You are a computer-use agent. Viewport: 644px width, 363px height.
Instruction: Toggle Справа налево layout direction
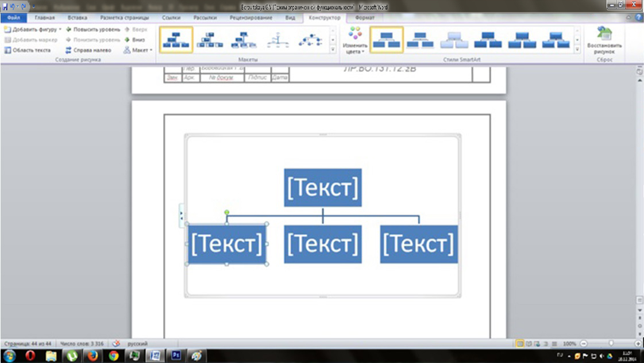coord(88,50)
